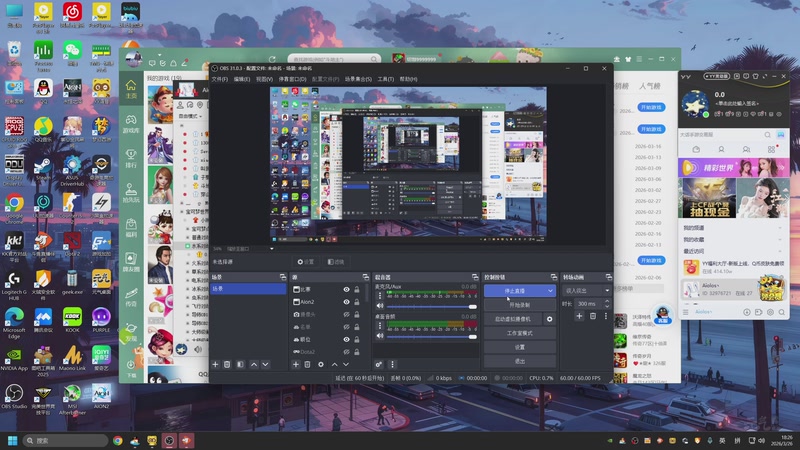
Task: Open the 工具(T) menu in OBS
Action: click(386, 79)
